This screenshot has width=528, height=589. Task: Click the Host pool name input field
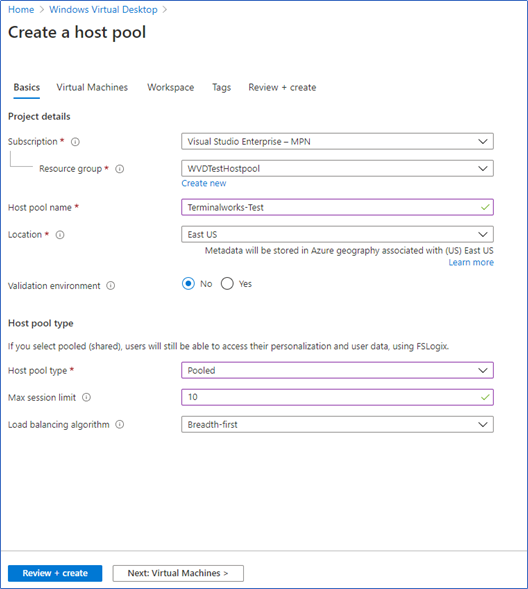pos(337,207)
